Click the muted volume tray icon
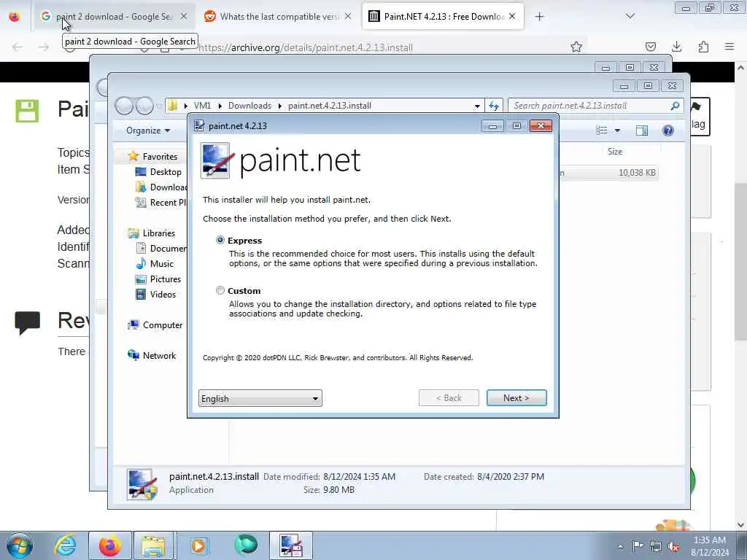747x560 pixels. tap(673, 547)
